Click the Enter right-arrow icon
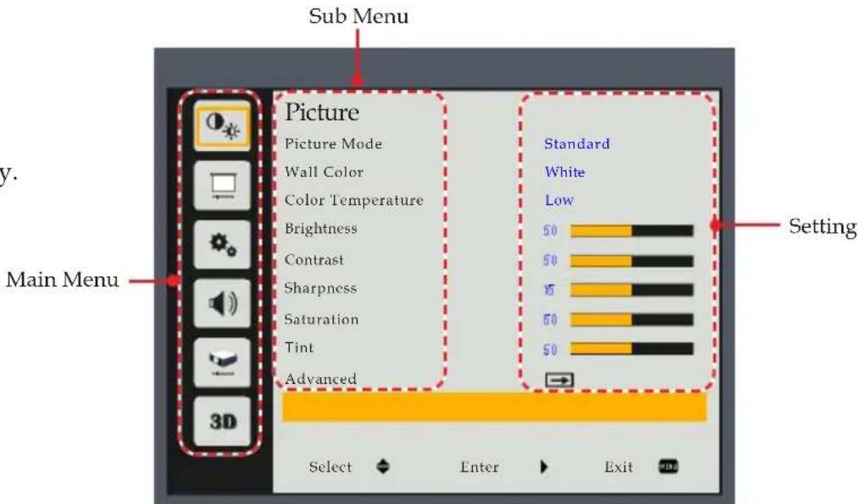 pos(543,467)
